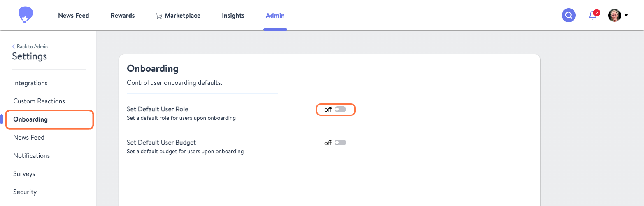The height and width of the screenshot is (206, 644).
Task: Click the user profile avatar
Action: pos(614,16)
